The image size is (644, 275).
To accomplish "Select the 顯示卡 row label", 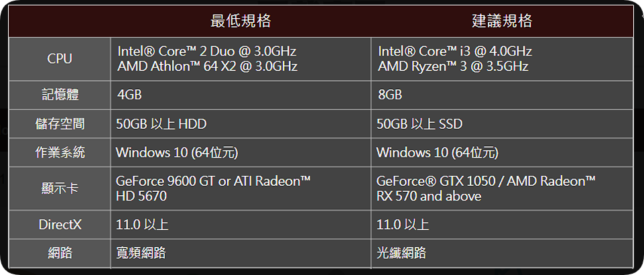I will (x=60, y=189).
